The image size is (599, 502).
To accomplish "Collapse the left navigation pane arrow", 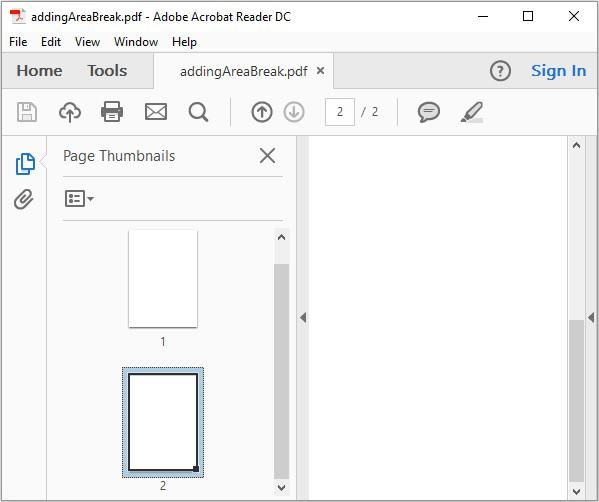I will pos(303,317).
